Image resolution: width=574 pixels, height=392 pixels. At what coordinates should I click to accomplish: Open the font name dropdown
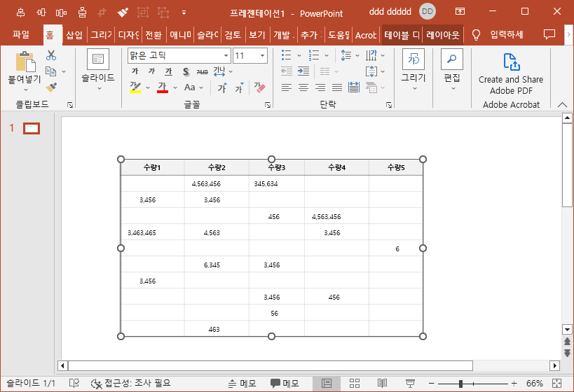tap(226, 55)
